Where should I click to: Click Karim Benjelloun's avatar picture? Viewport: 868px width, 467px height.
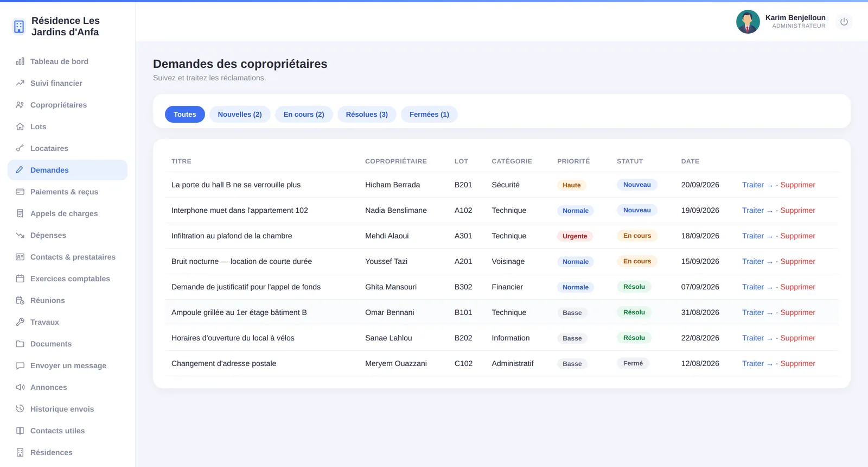click(x=748, y=22)
